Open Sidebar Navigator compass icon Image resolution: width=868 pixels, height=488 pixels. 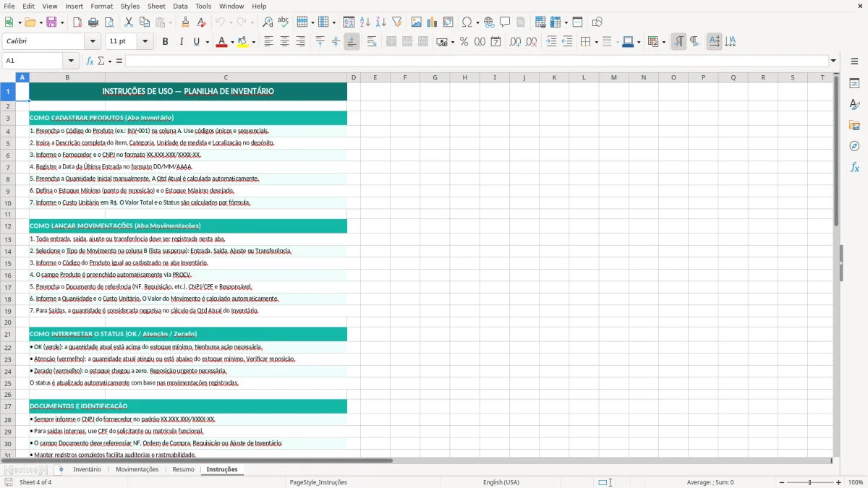pyautogui.click(x=854, y=147)
